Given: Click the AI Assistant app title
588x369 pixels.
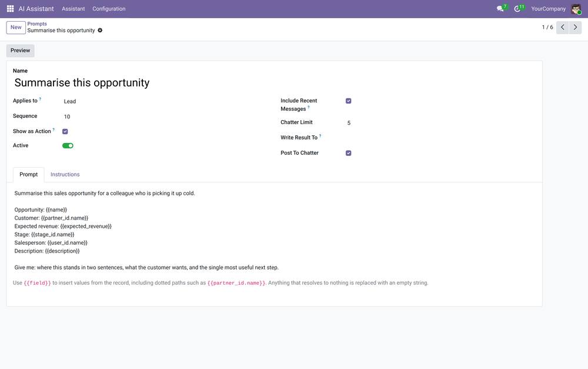Looking at the screenshot, I should (36, 9).
